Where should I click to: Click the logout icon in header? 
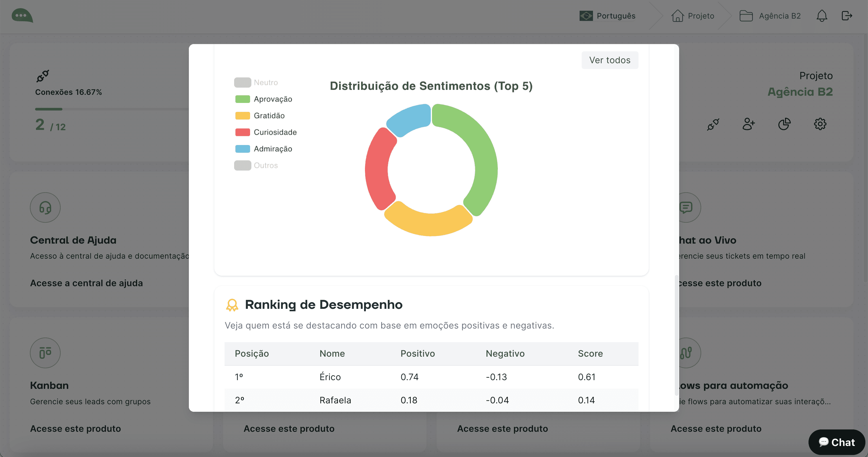[847, 16]
